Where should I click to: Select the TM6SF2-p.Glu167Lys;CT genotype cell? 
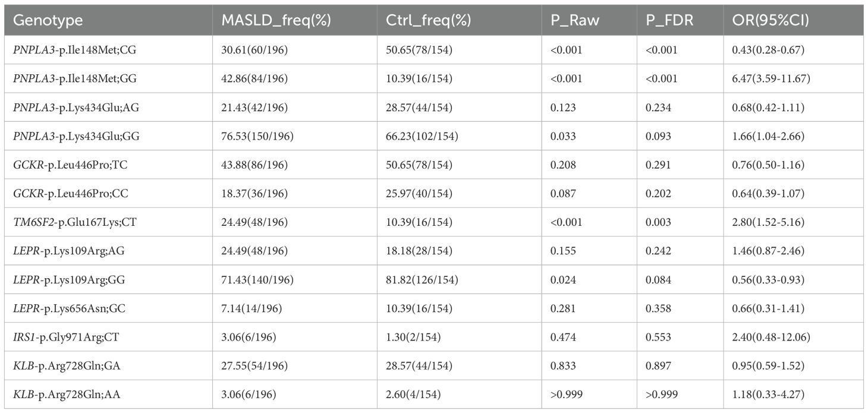(x=73, y=222)
